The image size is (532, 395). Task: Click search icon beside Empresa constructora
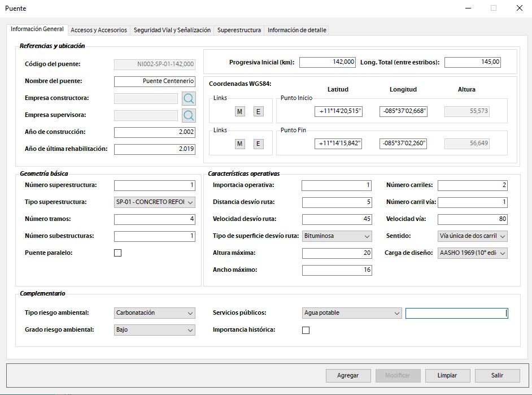pyautogui.click(x=189, y=99)
